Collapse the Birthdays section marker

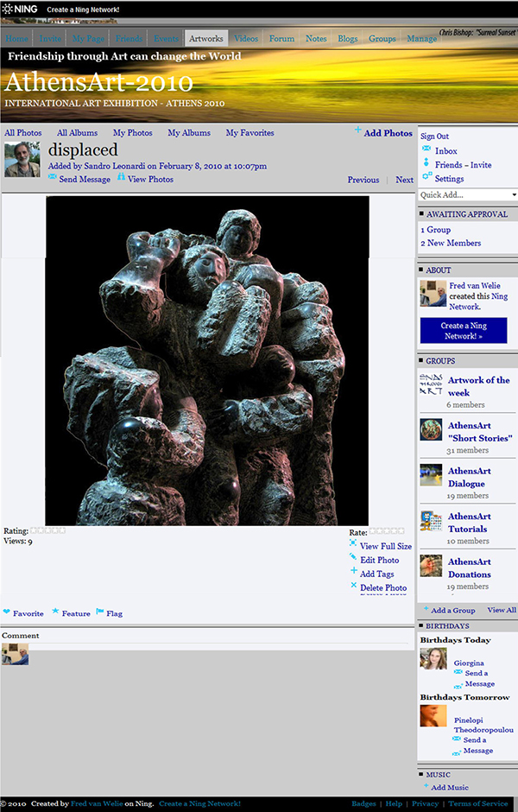(x=421, y=625)
